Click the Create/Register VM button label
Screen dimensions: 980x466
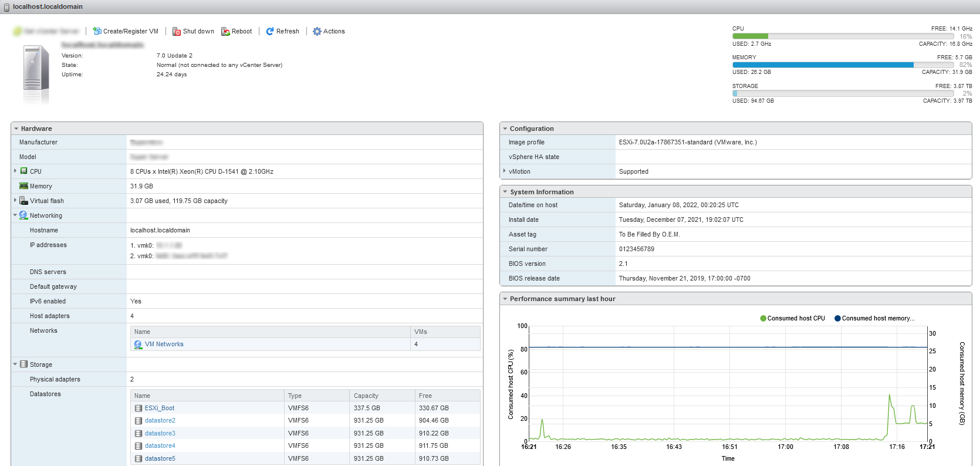pyautogui.click(x=131, y=31)
